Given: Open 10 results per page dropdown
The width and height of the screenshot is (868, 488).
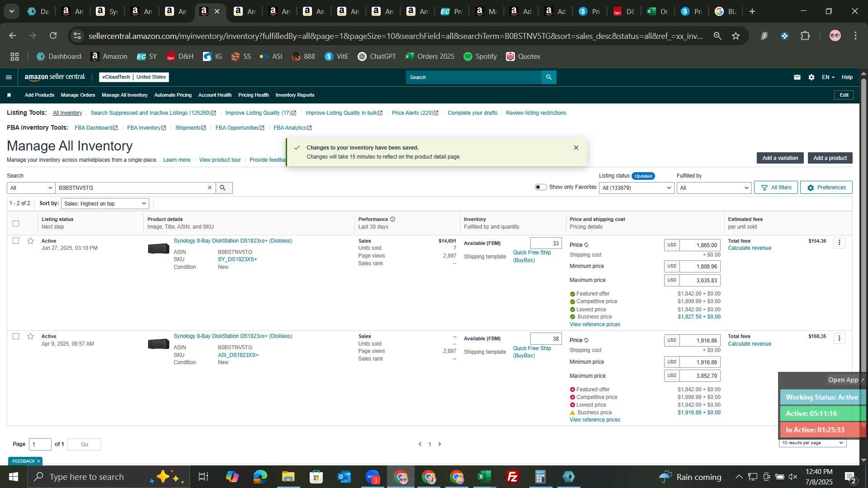Looking at the screenshot, I should tap(812, 443).
